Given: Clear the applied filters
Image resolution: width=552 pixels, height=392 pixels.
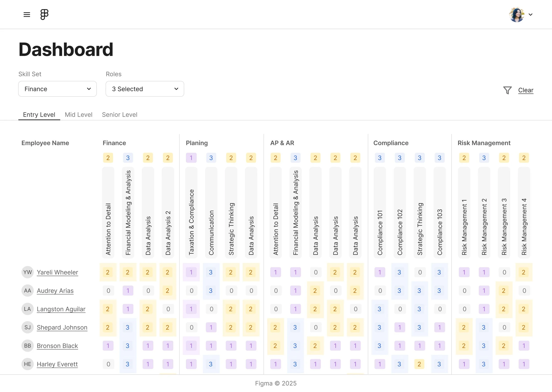Looking at the screenshot, I should (x=526, y=90).
